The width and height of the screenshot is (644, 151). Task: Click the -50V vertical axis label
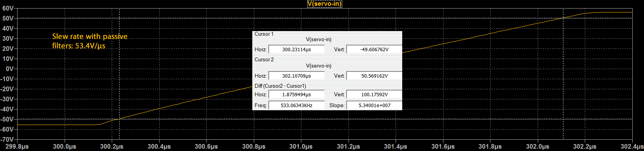7,119
